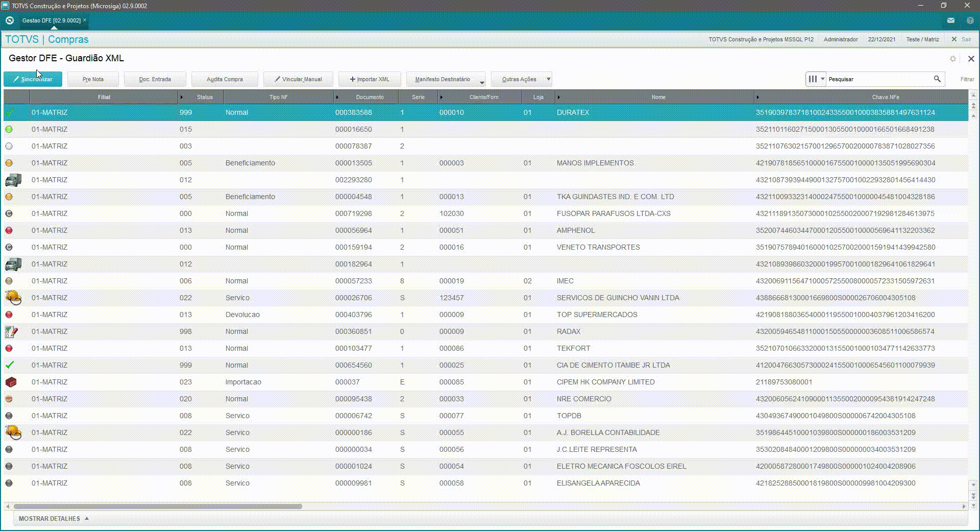This screenshot has width=980, height=531.
Task: Click the Sincronizar button
Action: 33,79
